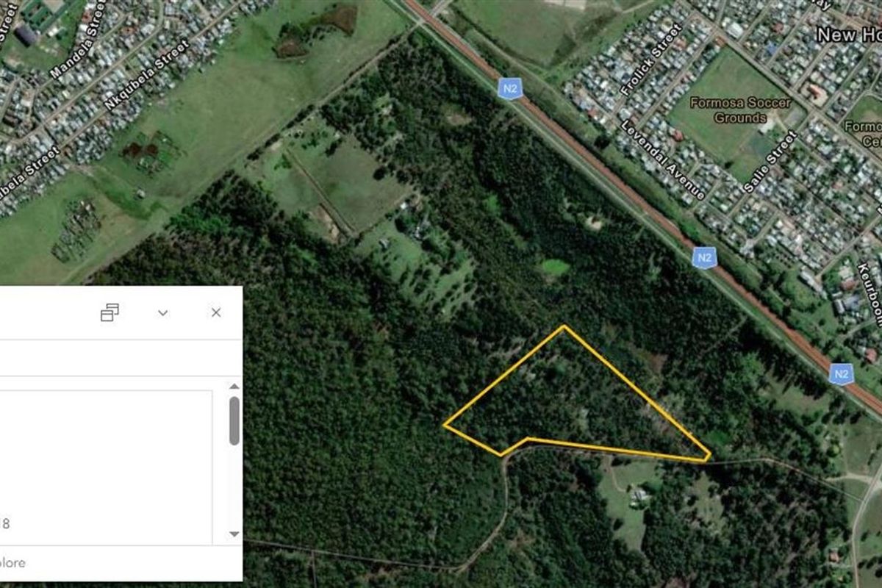
Task: Click the scrollbar down arrow in popup
Action: point(234,534)
